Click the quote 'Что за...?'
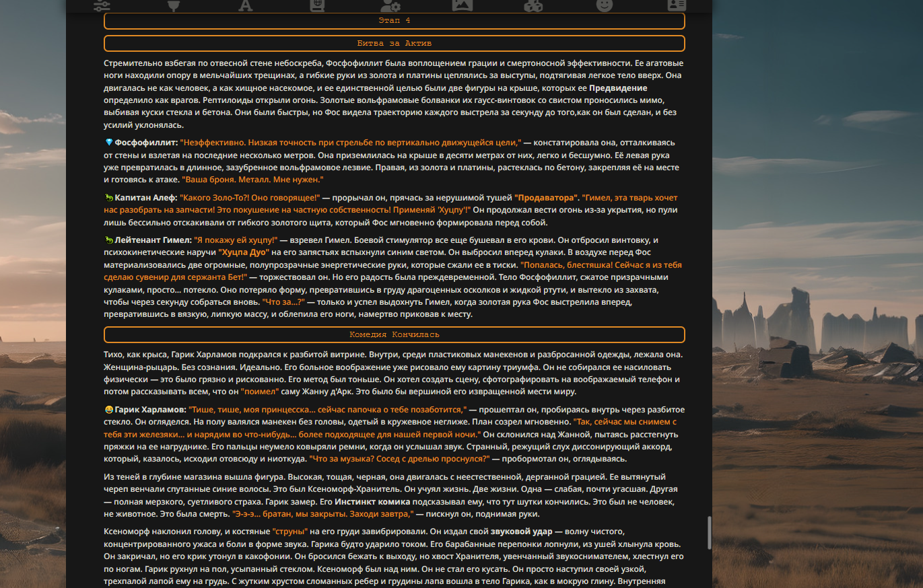This screenshot has width=923, height=588. point(283,303)
